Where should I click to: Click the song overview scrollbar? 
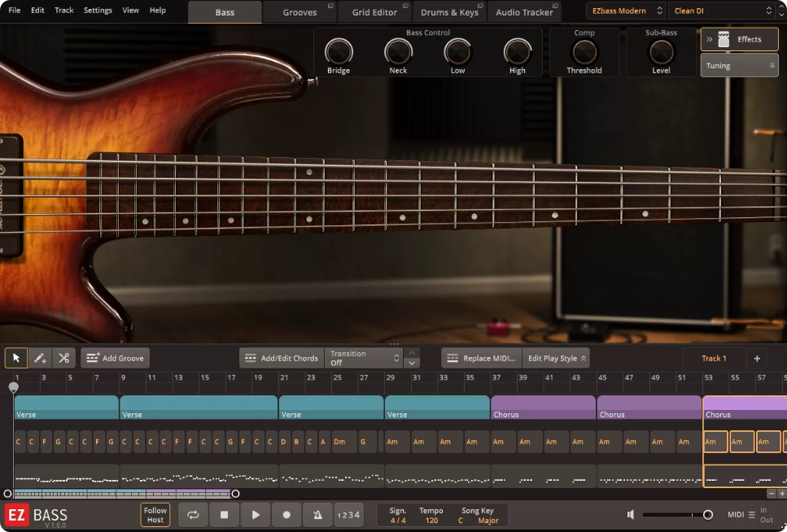[121, 494]
